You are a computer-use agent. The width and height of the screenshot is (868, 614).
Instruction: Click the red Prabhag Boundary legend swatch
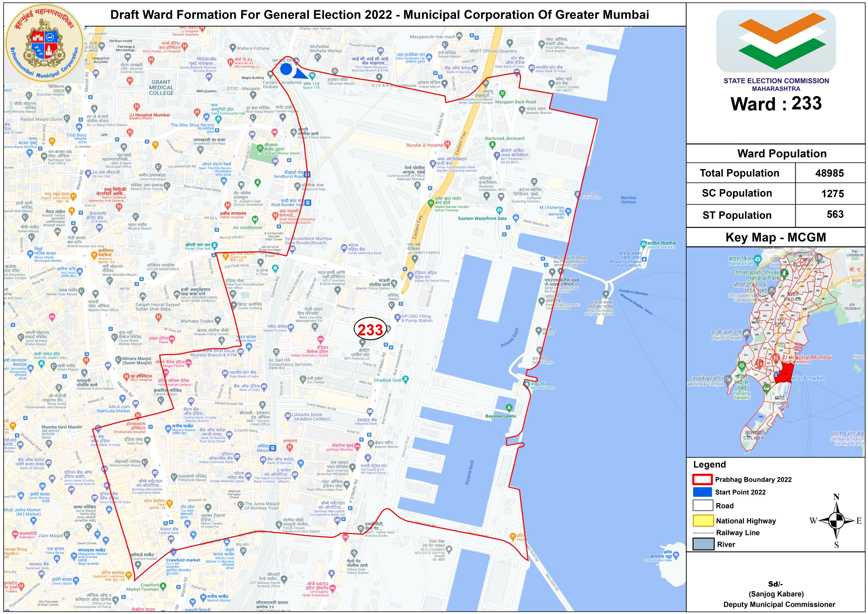[702, 479]
